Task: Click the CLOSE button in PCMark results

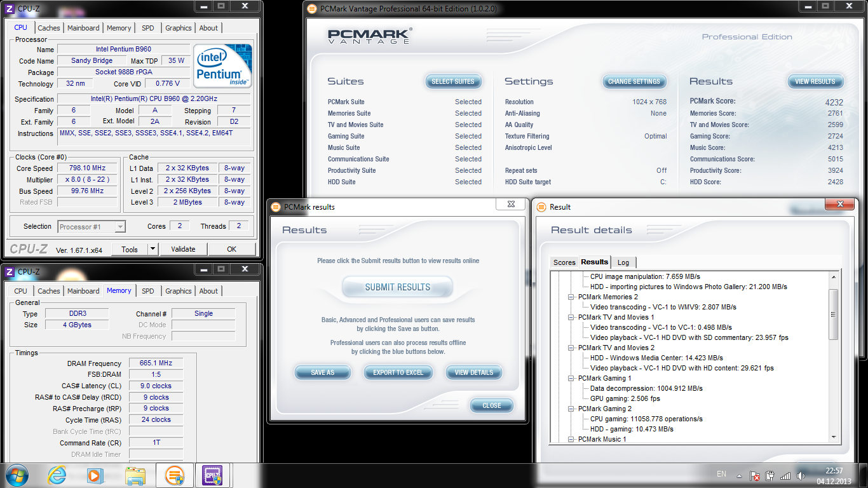Action: [492, 405]
